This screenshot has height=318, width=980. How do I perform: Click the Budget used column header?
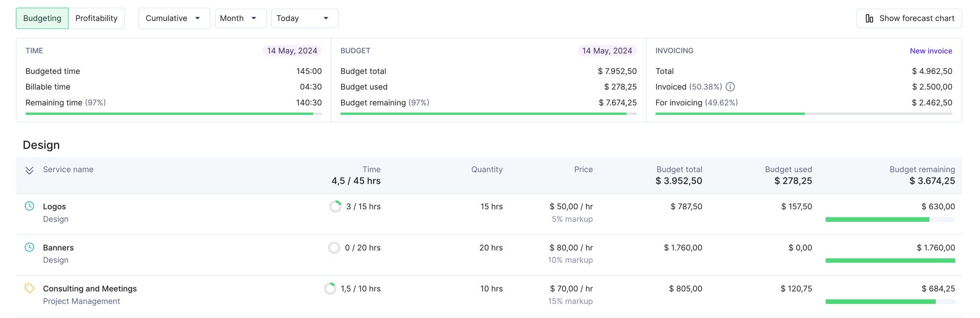788,170
